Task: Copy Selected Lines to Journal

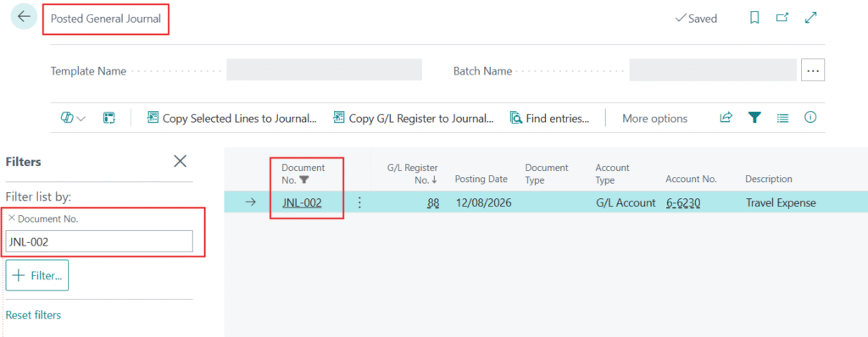Action: point(232,118)
